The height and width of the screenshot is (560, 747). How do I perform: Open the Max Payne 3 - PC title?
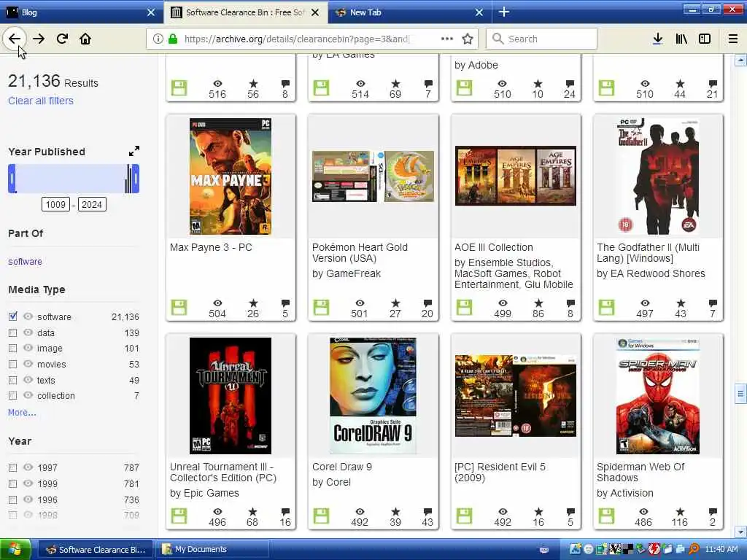(211, 247)
